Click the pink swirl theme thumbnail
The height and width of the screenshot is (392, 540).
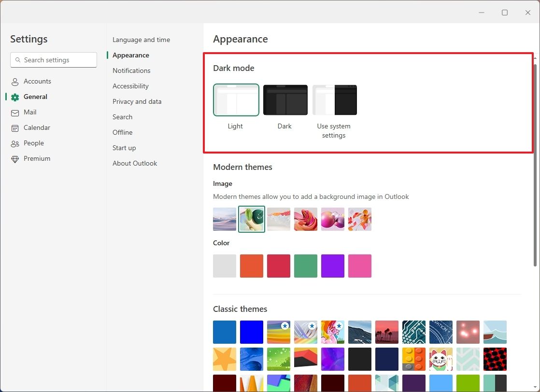pos(306,219)
